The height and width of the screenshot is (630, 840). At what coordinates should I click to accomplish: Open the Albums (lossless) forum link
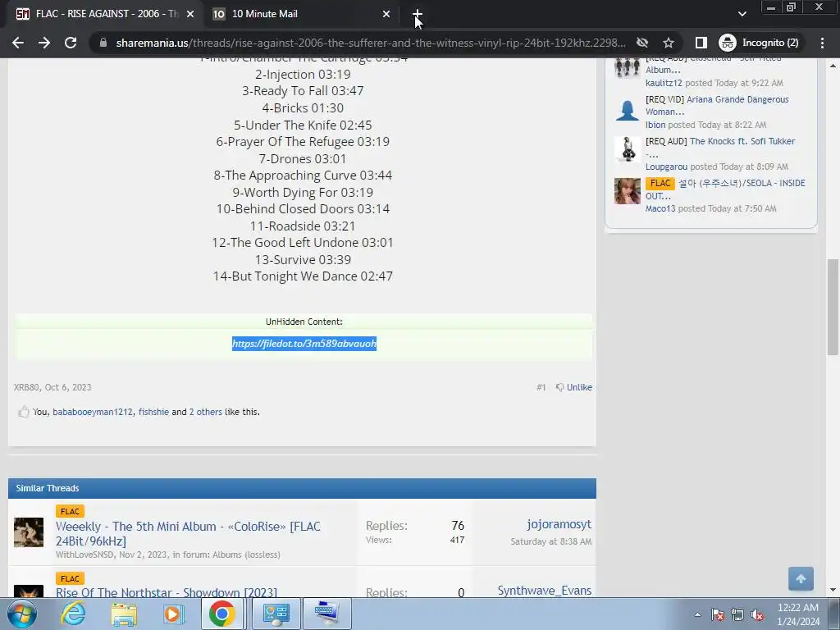pos(246,555)
